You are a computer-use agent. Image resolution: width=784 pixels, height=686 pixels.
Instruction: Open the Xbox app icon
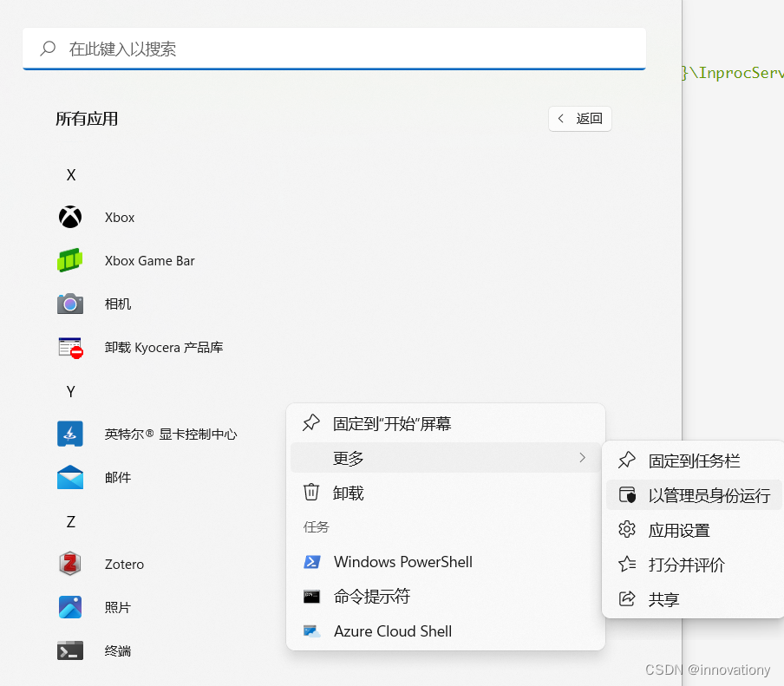pos(70,217)
